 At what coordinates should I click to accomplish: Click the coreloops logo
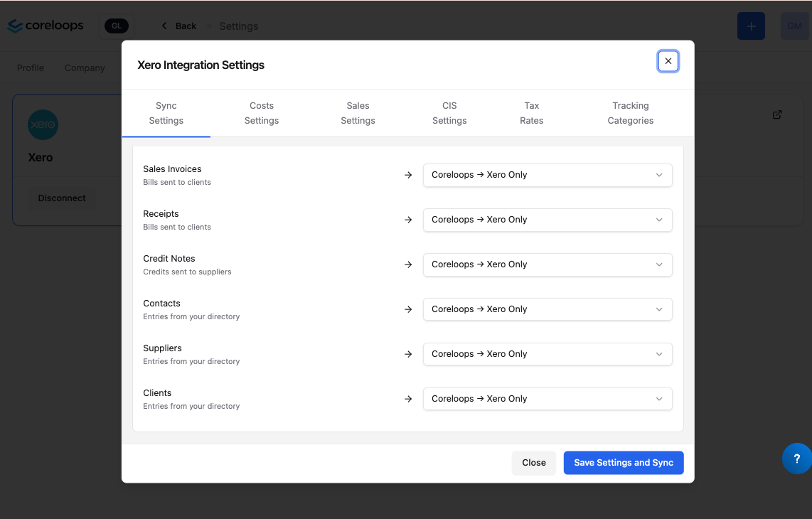pos(45,26)
